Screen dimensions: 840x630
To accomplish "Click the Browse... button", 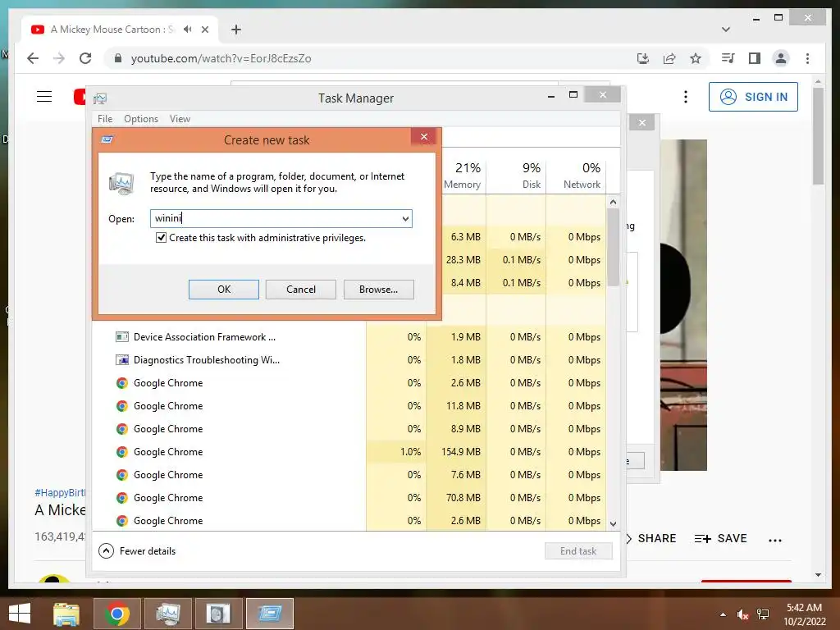I will [379, 290].
